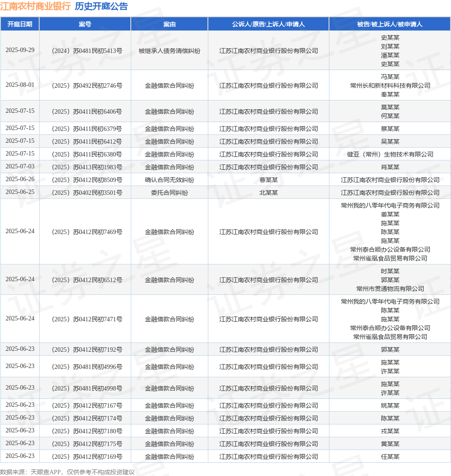Screen dimensions: 451x476
Task: Click defendant 黄某某
Action: tap(390, 444)
